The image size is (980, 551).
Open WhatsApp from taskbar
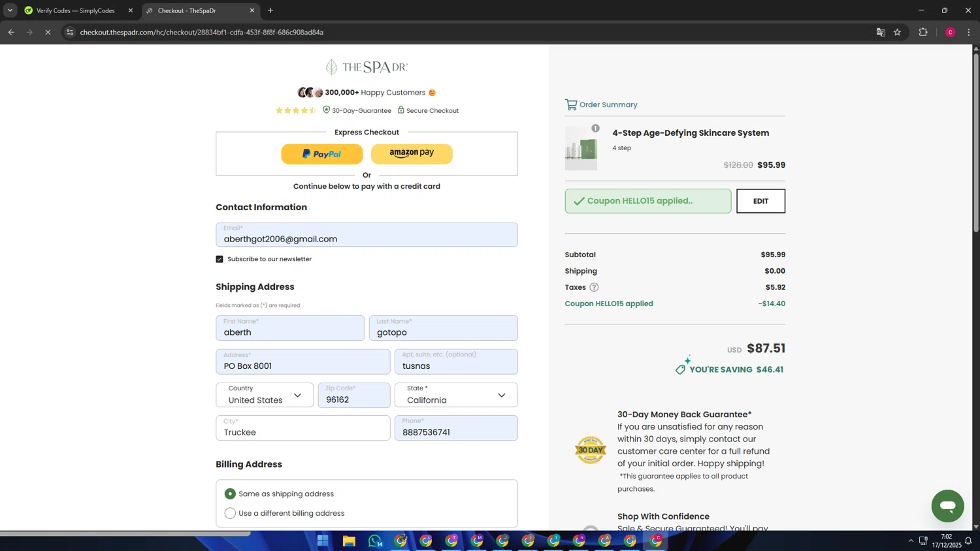tap(375, 541)
